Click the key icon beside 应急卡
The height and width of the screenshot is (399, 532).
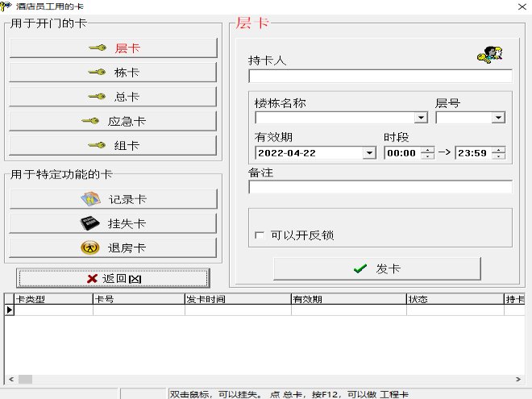tap(90, 122)
